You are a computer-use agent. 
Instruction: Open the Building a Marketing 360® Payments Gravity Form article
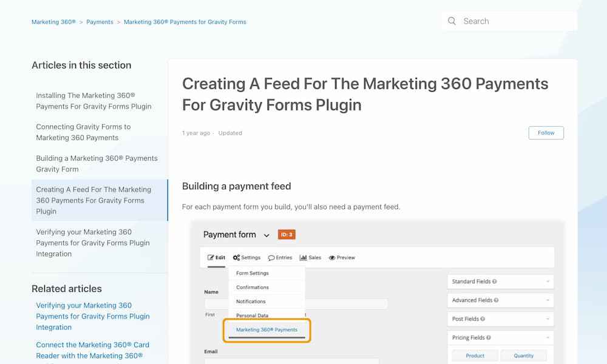coord(97,164)
